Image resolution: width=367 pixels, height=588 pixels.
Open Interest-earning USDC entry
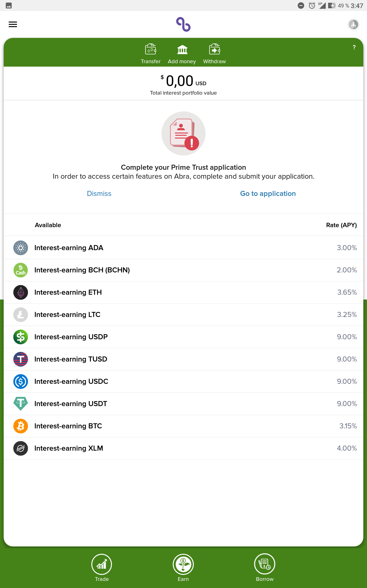point(183,382)
